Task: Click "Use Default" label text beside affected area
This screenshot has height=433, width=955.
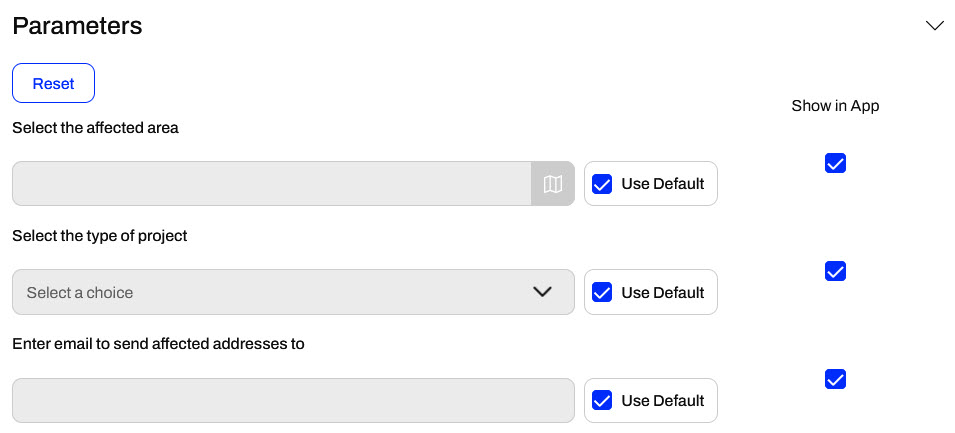Action: point(663,184)
